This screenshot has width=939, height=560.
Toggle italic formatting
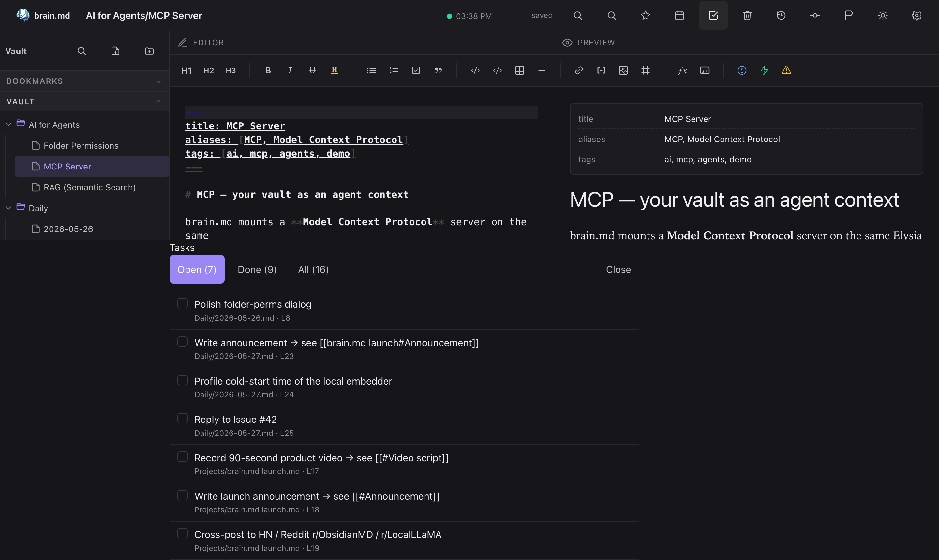click(x=290, y=70)
